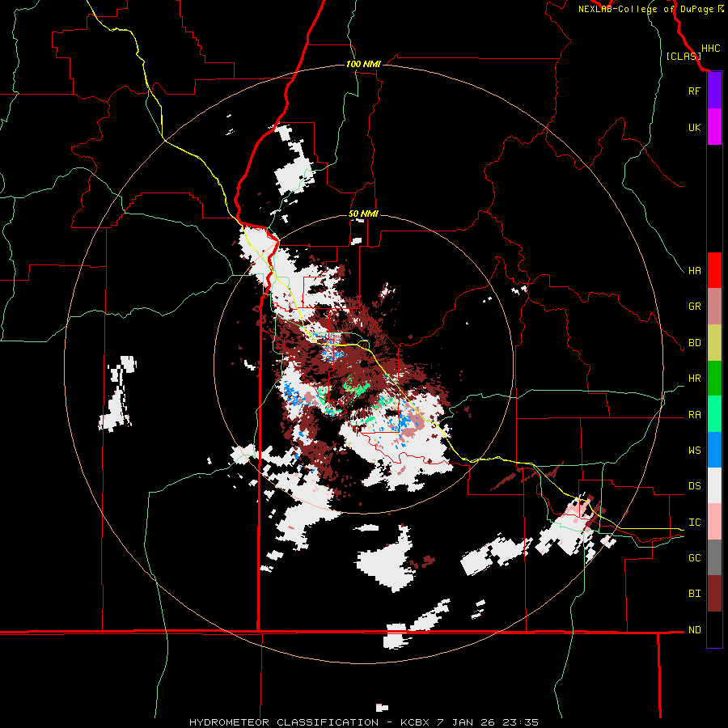Click the DS legend label text
The image size is (728, 728).
point(694,486)
